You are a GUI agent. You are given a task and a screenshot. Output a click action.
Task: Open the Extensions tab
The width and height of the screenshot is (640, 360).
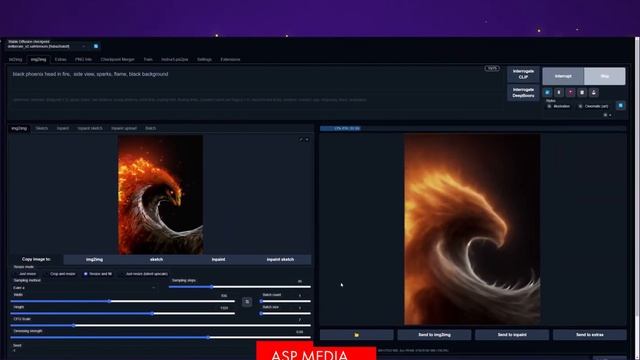click(x=230, y=60)
